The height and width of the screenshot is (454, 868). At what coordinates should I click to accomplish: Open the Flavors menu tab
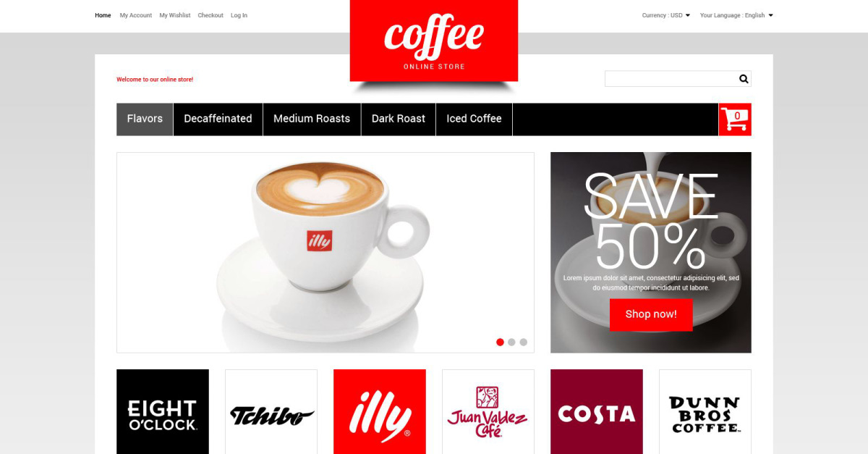click(x=145, y=119)
